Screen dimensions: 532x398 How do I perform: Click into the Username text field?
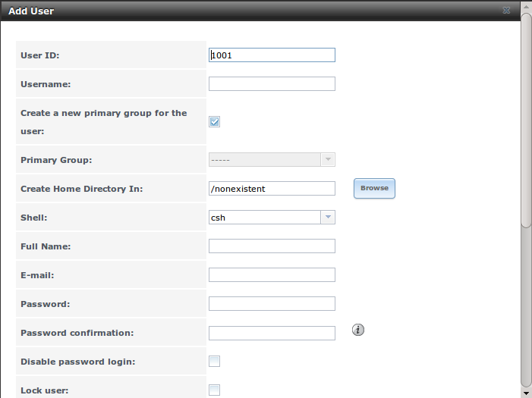[272, 84]
